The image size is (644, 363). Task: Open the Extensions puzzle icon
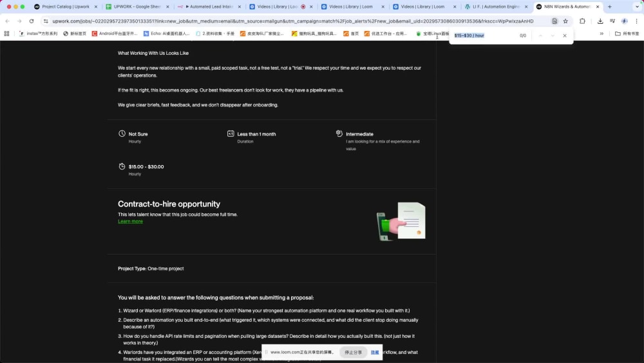click(582, 21)
